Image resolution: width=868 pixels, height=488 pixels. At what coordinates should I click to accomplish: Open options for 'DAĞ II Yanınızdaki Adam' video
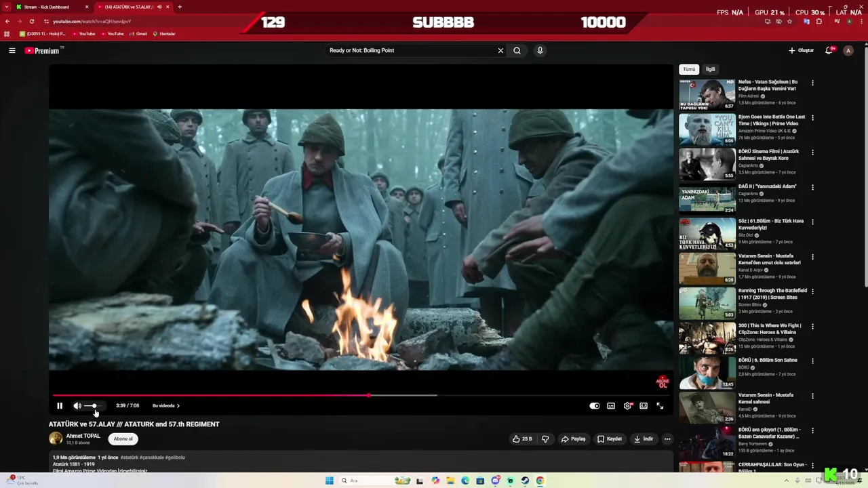point(812,187)
